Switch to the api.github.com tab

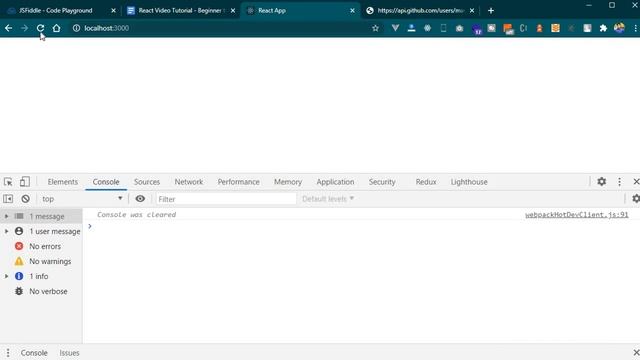coord(420,11)
